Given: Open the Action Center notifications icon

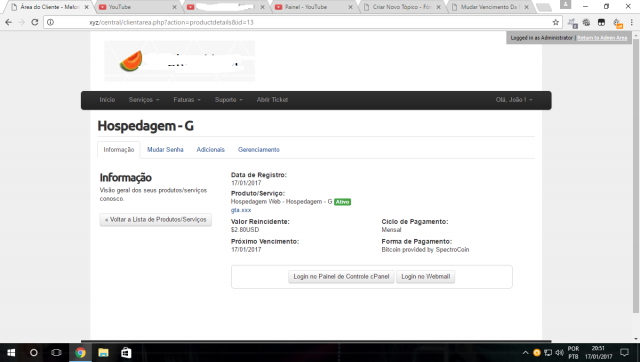Looking at the screenshot, I should (624, 353).
